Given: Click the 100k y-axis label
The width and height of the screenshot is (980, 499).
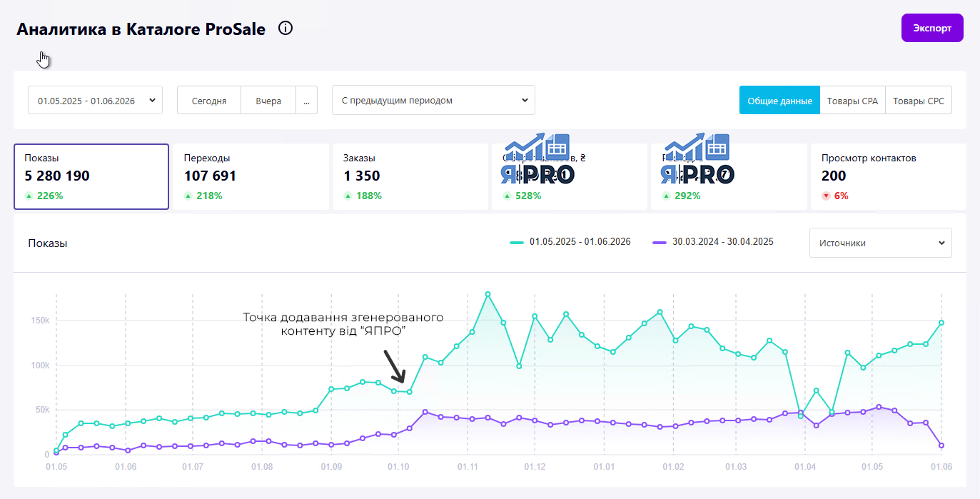Looking at the screenshot, I should click(x=39, y=366).
